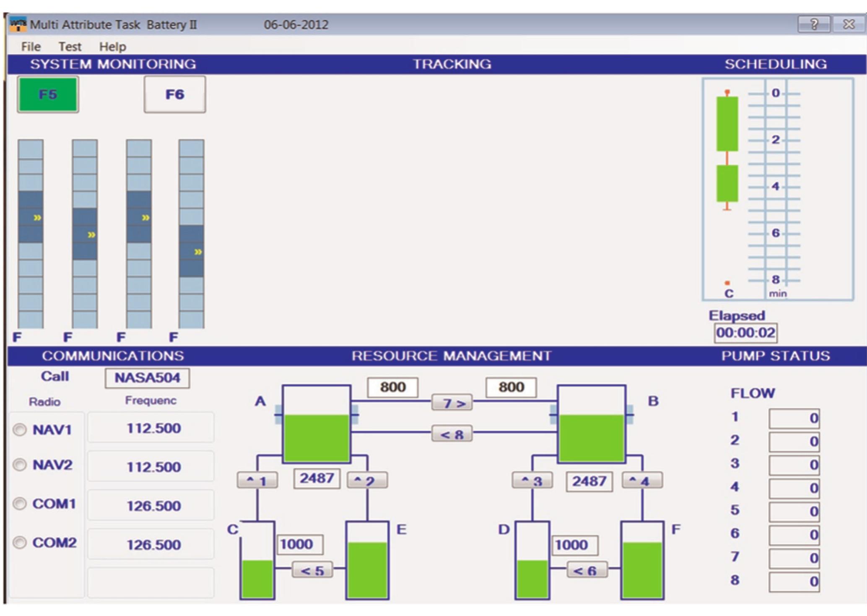The height and width of the screenshot is (616, 867).
Task: Click the COM1 frequency field 126.500
Action: (x=151, y=505)
